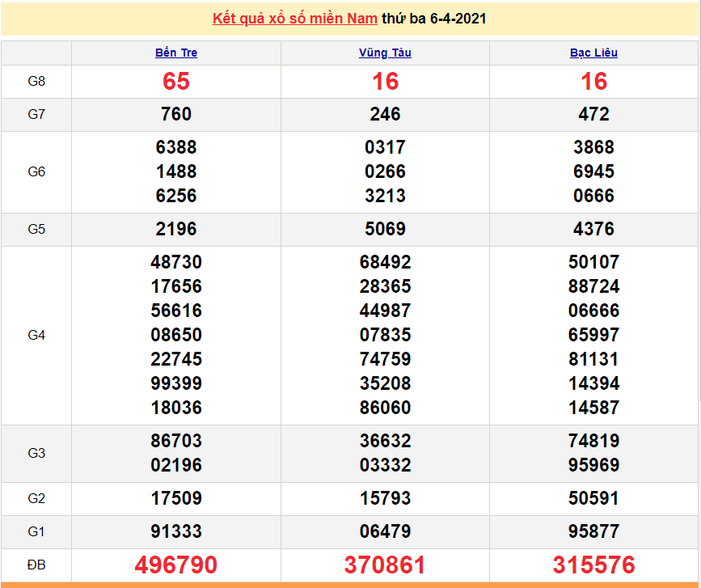Click the G4 prize row label
Image resolution: width=701 pixels, height=588 pixels.
tap(36, 335)
